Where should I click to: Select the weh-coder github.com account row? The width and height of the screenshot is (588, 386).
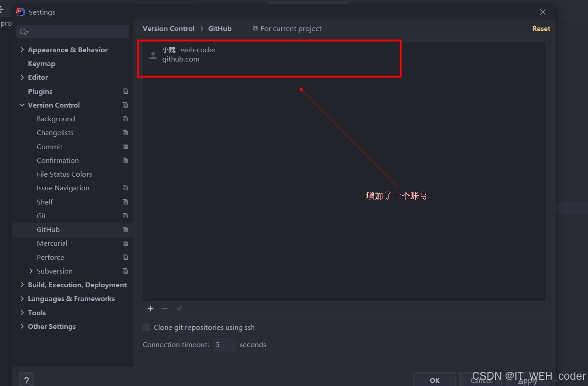click(345, 54)
